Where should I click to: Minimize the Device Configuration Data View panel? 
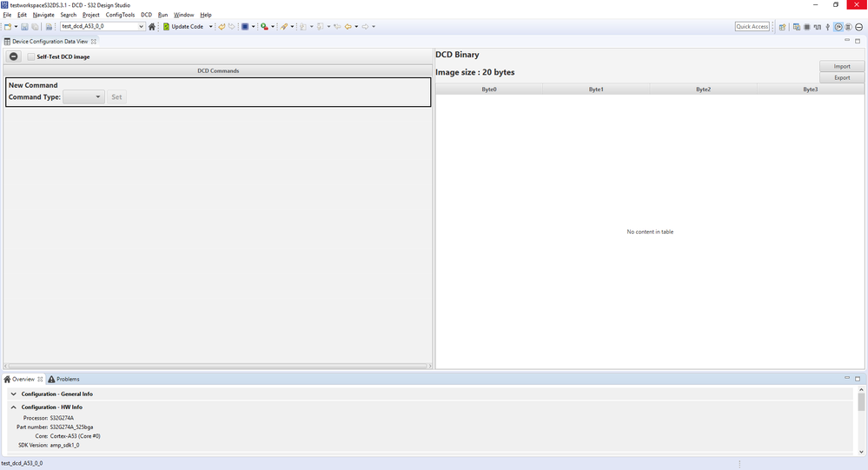846,41
